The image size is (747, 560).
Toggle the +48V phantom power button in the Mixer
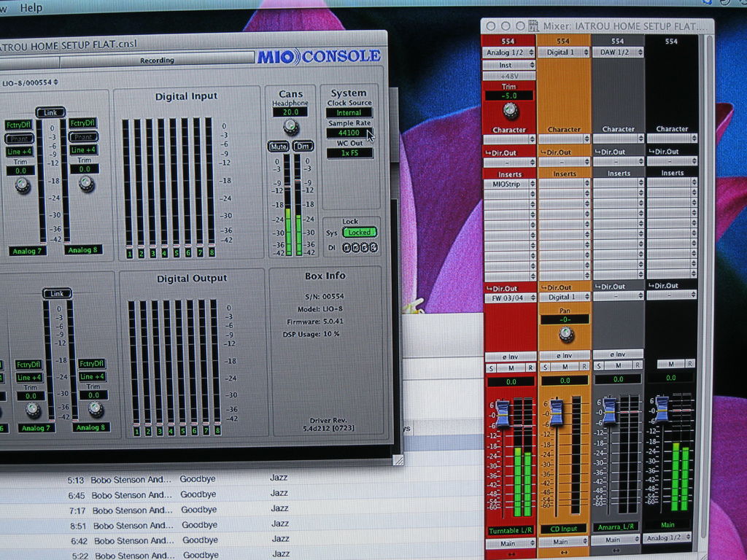(x=508, y=76)
